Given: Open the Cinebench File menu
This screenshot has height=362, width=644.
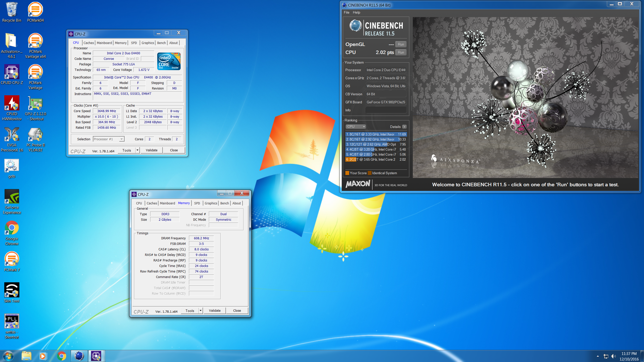Looking at the screenshot, I should [x=346, y=12].
